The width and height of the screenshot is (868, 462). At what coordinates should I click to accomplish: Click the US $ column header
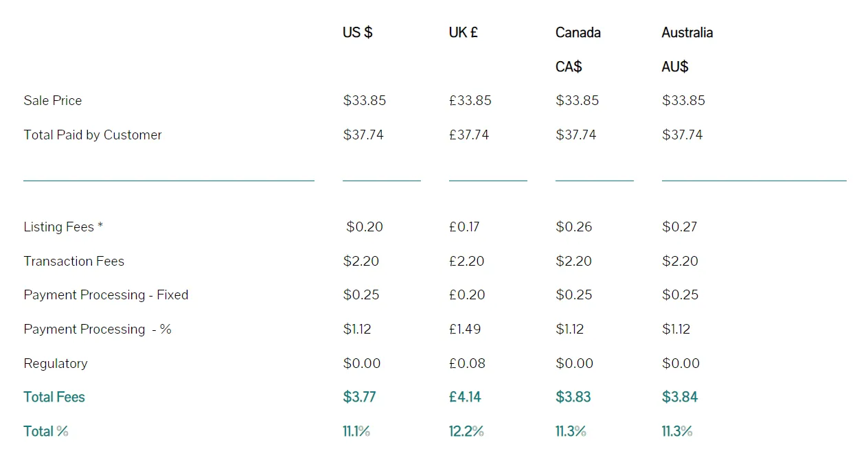[x=357, y=32]
